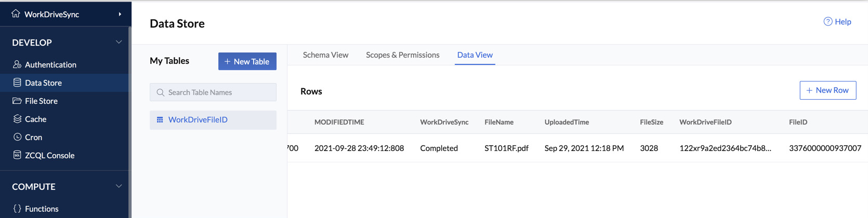Focus the Search Table Names field

point(213,92)
